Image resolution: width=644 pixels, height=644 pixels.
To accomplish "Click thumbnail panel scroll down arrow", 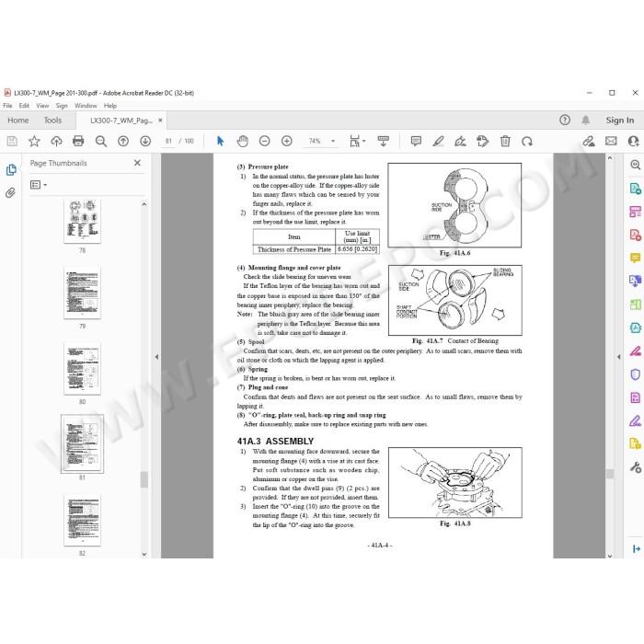I will coord(144,554).
